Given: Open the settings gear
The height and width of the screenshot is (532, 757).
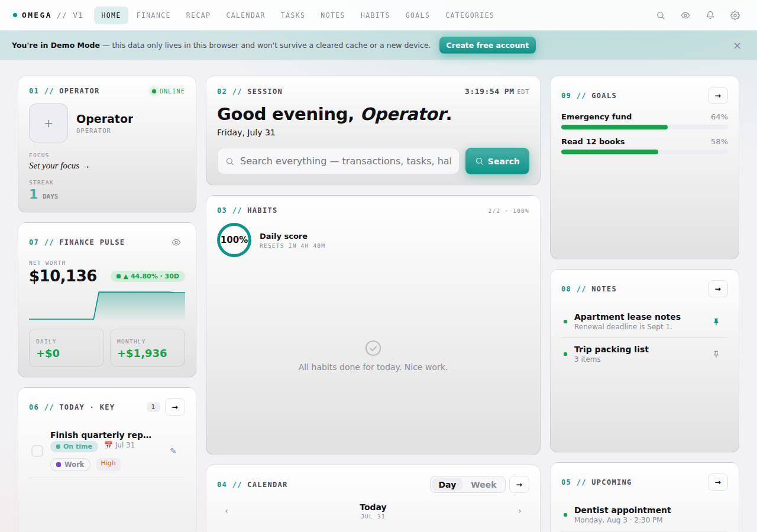Looking at the screenshot, I should click(735, 15).
